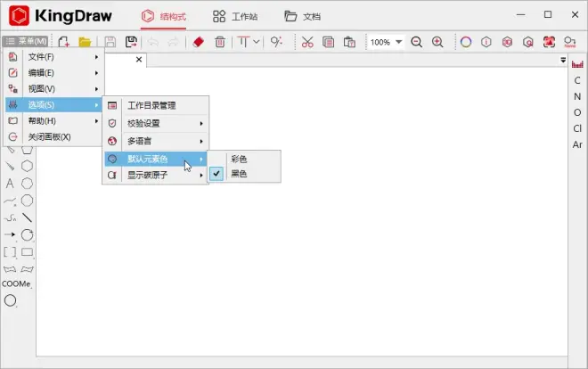This screenshot has height=369, width=588.
Task: Expand the 显示碳原子 submenu
Action: coord(155,176)
